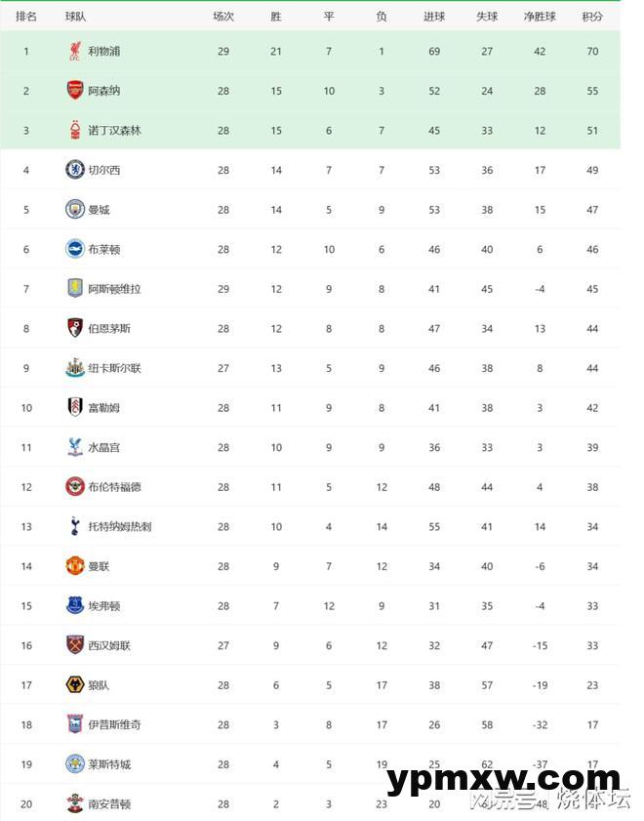Click the Tottenham Hotspur crest icon
Image resolution: width=644 pixels, height=821 pixels.
tap(75, 526)
